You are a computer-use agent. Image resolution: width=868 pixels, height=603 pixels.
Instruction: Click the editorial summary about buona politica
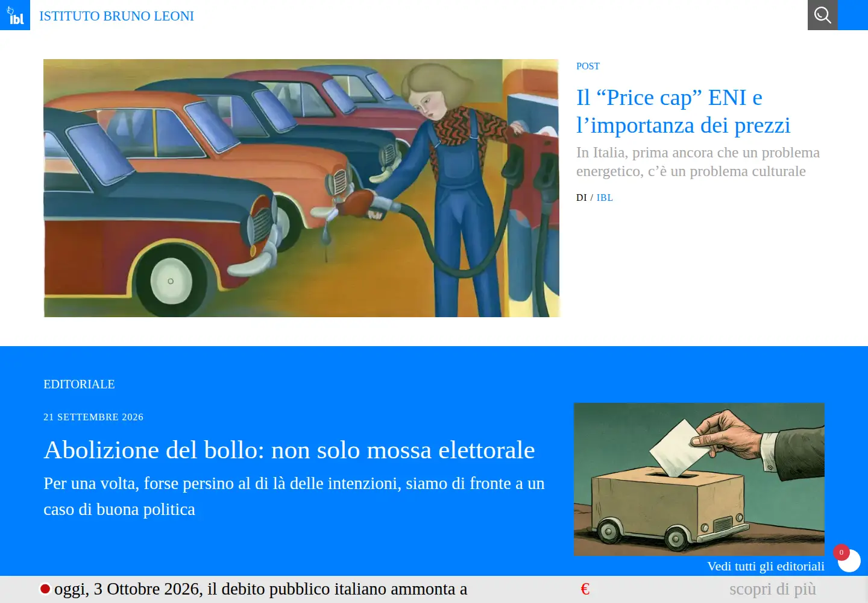point(294,496)
